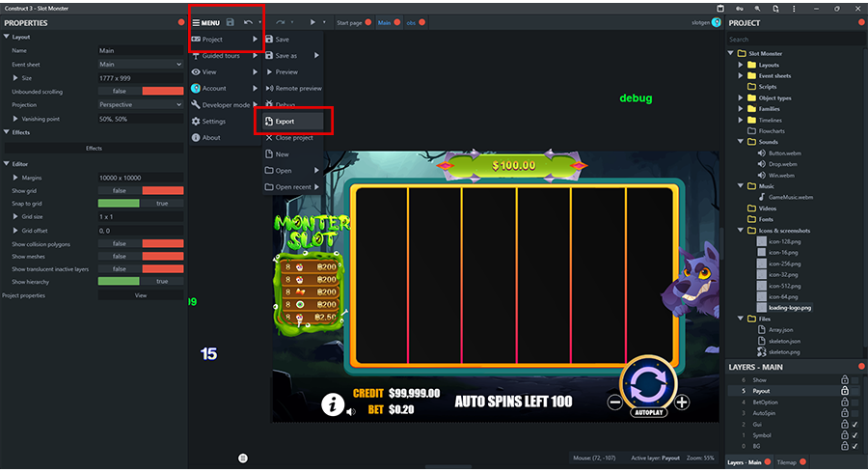Image resolution: width=868 pixels, height=472 pixels.
Task: Open the Event sheet dropdown
Action: pyautogui.click(x=141, y=65)
